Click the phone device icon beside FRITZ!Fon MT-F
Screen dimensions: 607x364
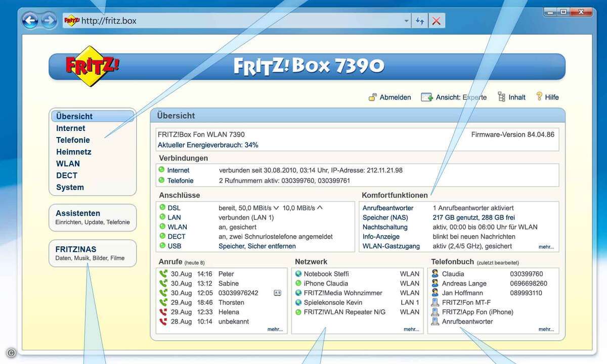[x=435, y=302]
